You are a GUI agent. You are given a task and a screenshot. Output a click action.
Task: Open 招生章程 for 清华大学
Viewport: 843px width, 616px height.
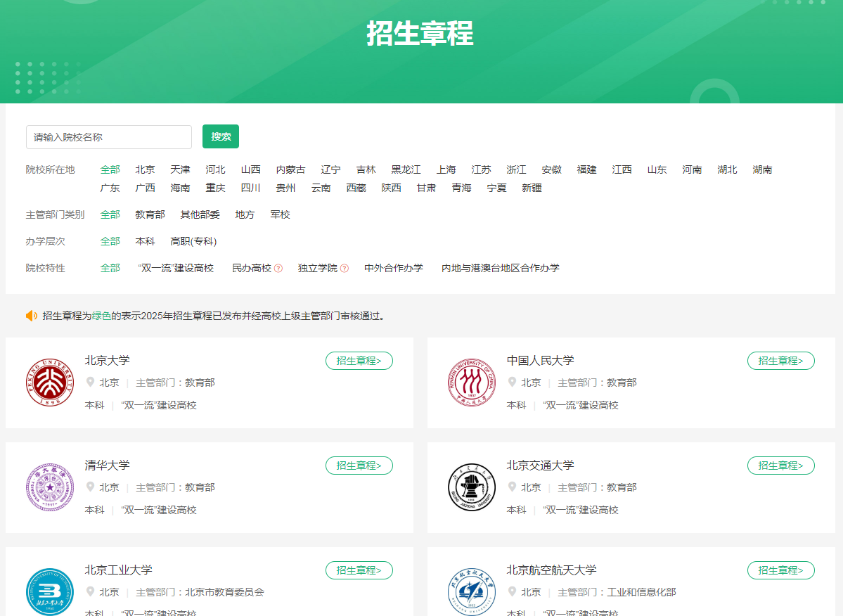point(359,466)
